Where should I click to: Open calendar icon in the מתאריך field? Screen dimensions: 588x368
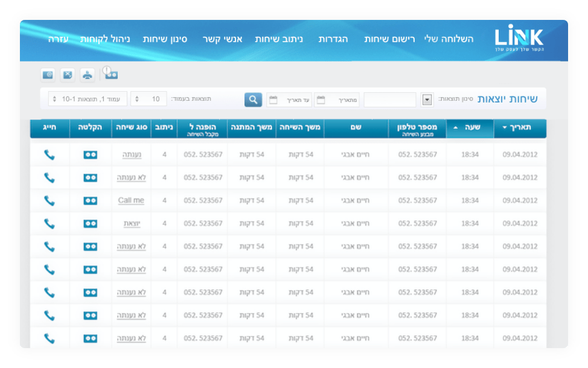pyautogui.click(x=320, y=100)
